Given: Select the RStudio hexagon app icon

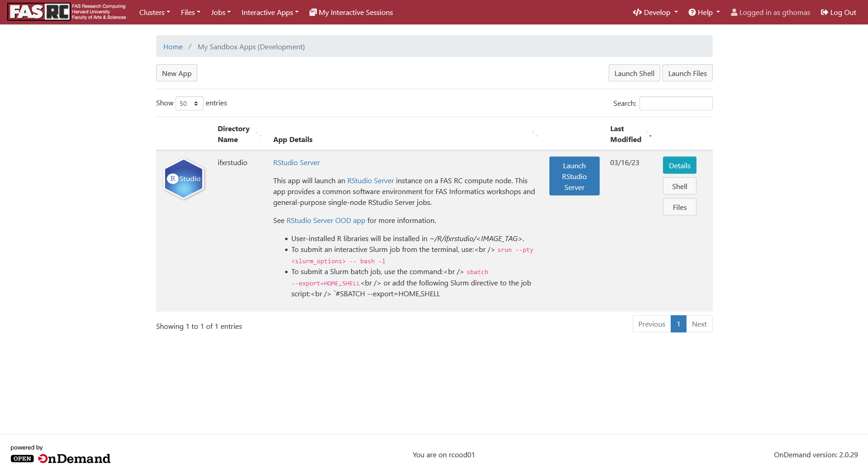Looking at the screenshot, I should click(x=184, y=178).
